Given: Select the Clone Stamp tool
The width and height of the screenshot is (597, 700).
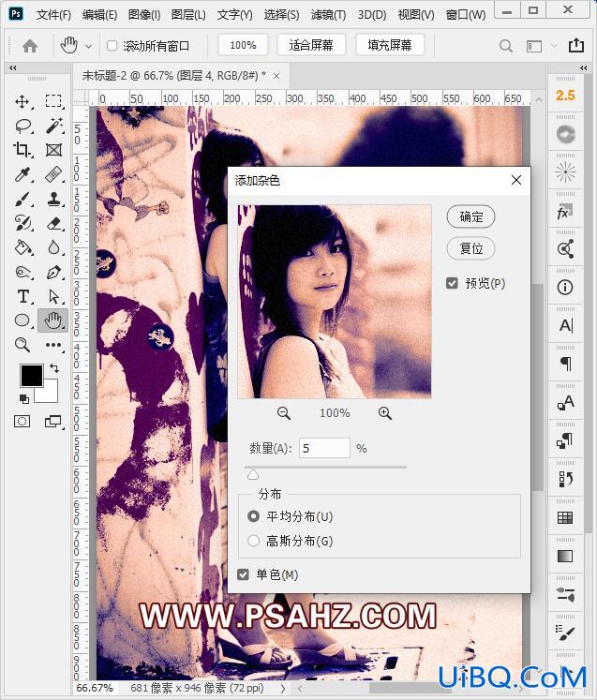Looking at the screenshot, I should point(53,199).
